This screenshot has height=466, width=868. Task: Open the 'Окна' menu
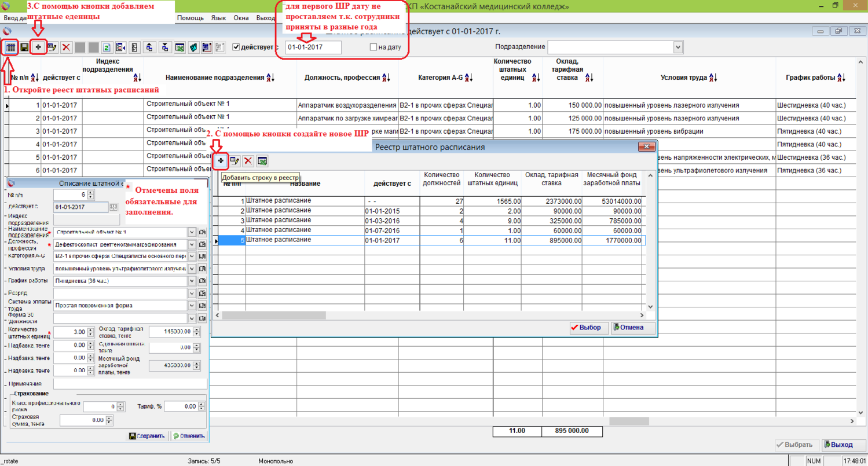point(241,18)
